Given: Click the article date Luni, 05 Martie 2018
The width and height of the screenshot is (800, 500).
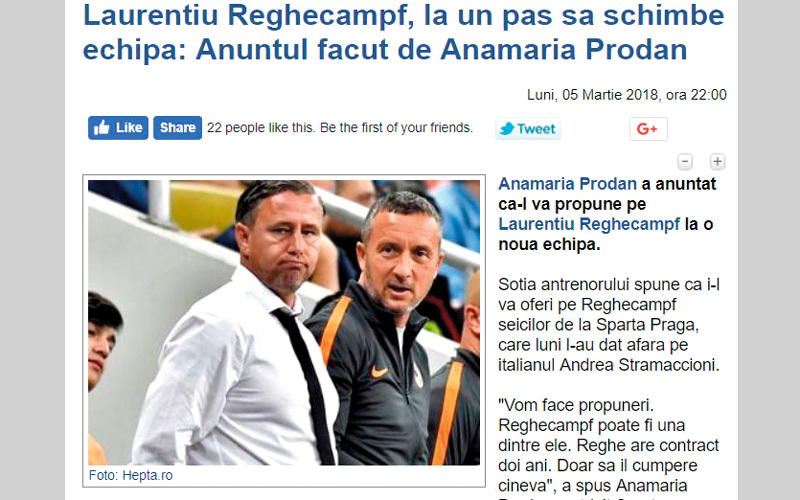Looking at the screenshot, I should [x=593, y=95].
